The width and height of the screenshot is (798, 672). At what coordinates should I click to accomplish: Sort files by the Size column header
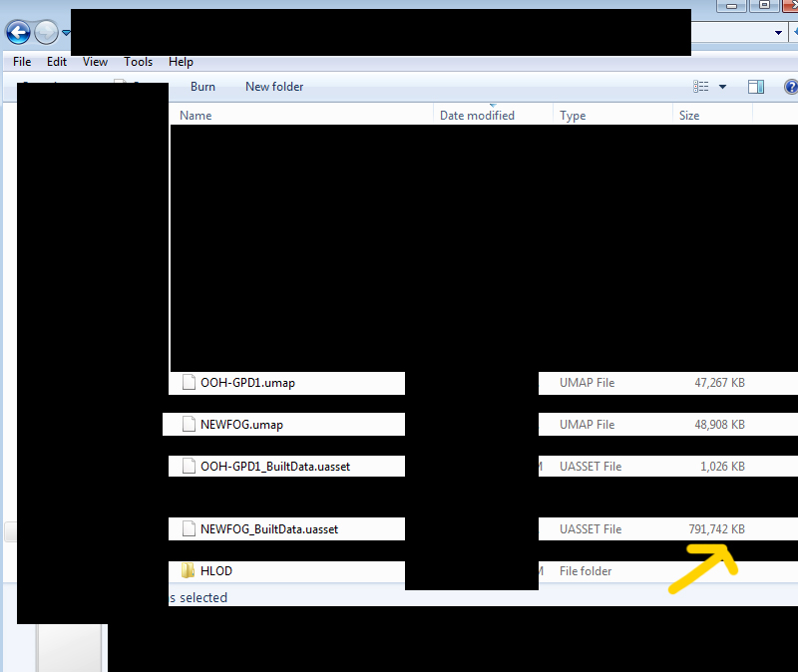point(689,116)
